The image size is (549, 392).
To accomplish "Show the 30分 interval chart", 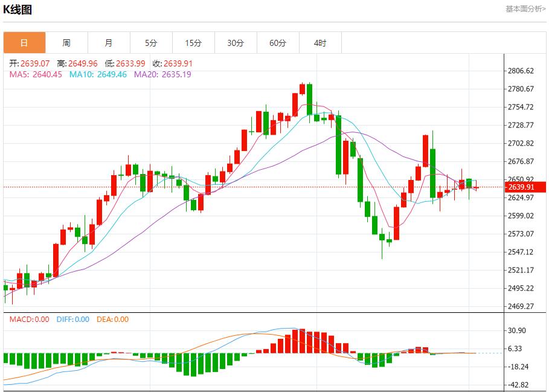I will tap(236, 43).
